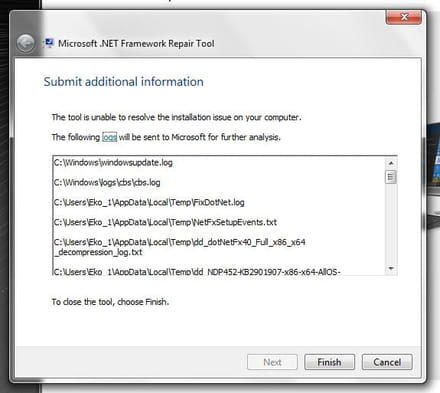Click the scrollbar track below the thumb
The height and width of the screenshot is (393, 440).
point(391,223)
